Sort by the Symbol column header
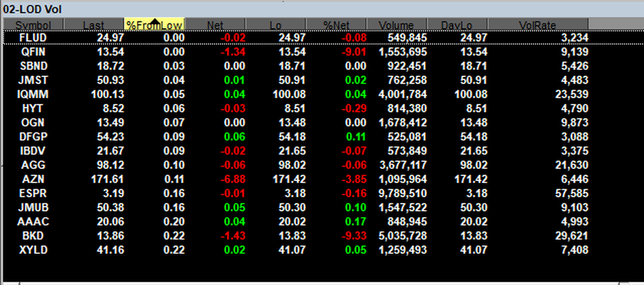 point(33,25)
